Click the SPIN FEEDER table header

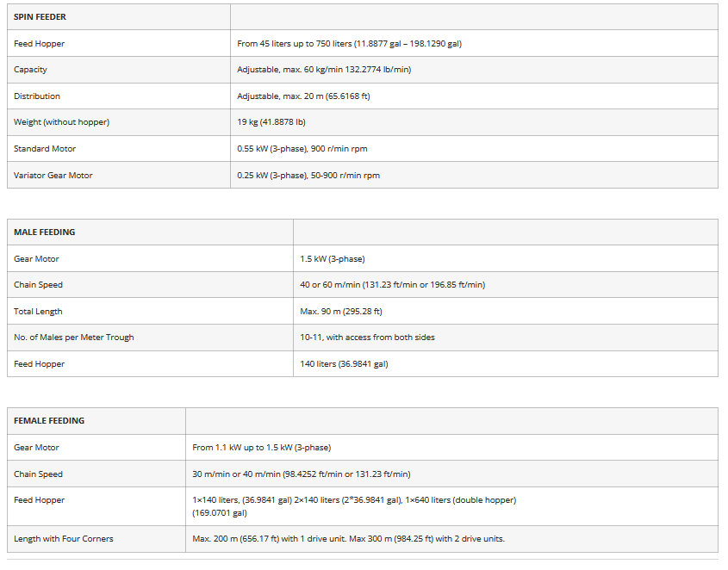40,17
